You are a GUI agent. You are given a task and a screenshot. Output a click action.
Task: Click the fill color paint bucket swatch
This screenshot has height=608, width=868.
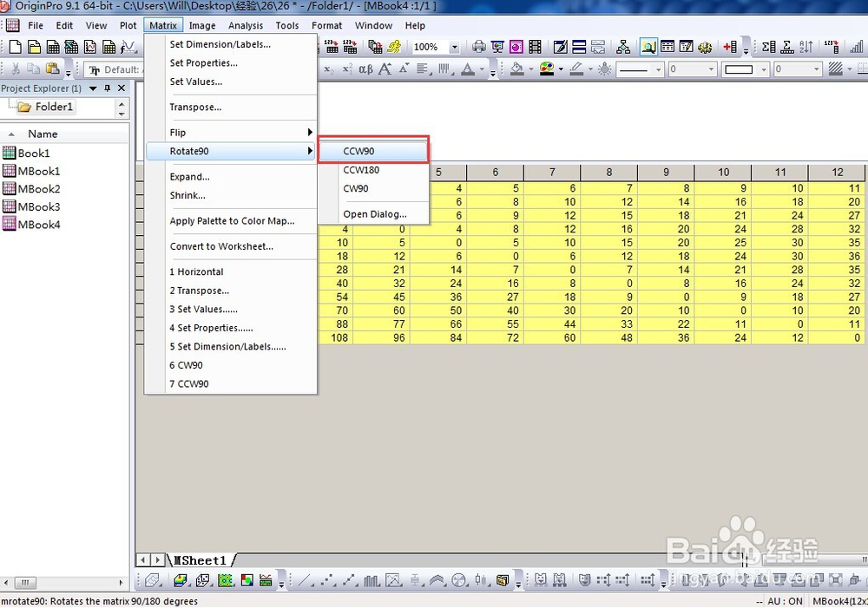coord(517,69)
